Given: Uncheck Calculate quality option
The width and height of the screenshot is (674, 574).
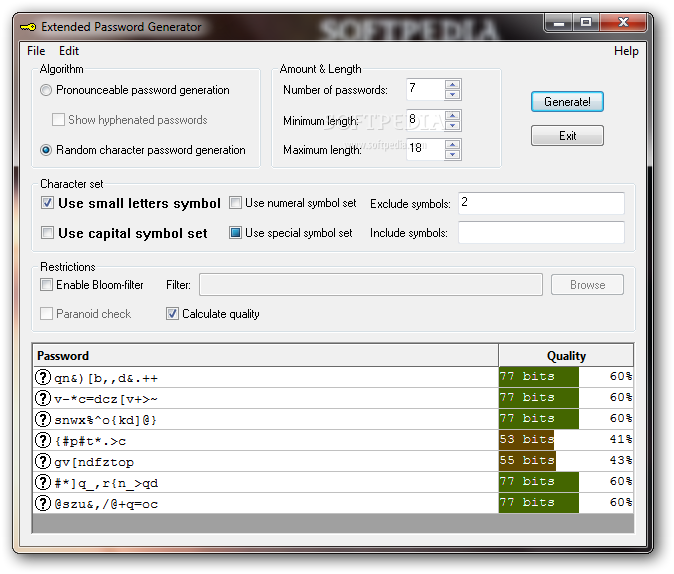Looking at the screenshot, I should tap(172, 313).
